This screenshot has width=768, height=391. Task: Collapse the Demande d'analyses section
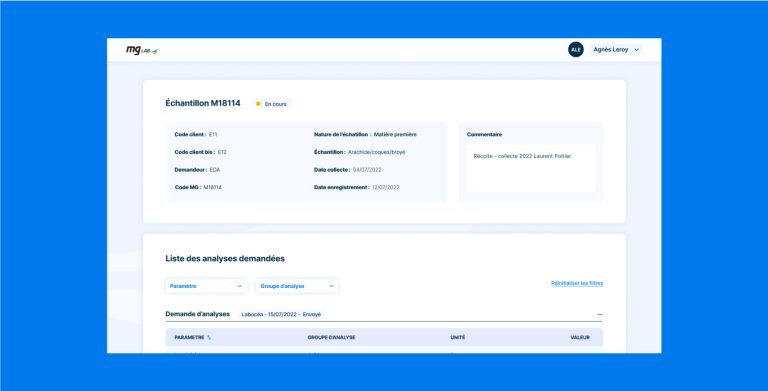tap(600, 315)
